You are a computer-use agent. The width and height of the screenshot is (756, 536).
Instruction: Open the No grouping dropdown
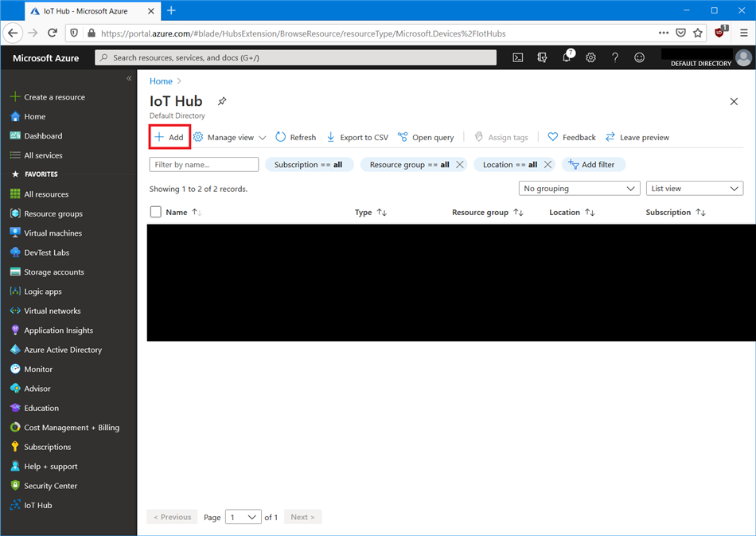click(579, 189)
